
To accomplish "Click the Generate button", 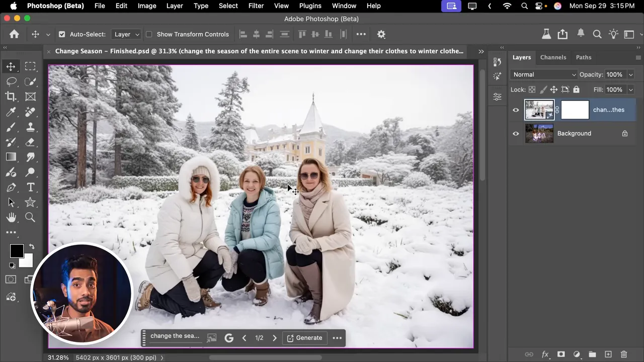I will (304, 338).
